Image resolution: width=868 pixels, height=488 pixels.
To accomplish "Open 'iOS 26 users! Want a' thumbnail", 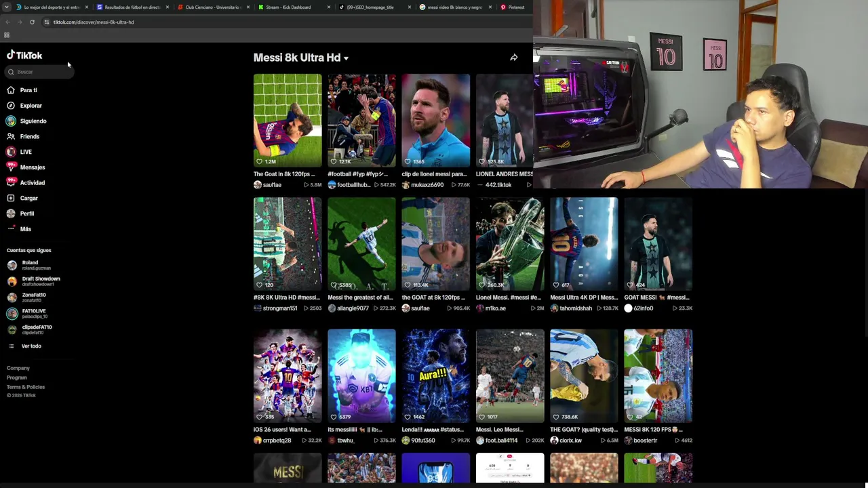I will 288,376.
